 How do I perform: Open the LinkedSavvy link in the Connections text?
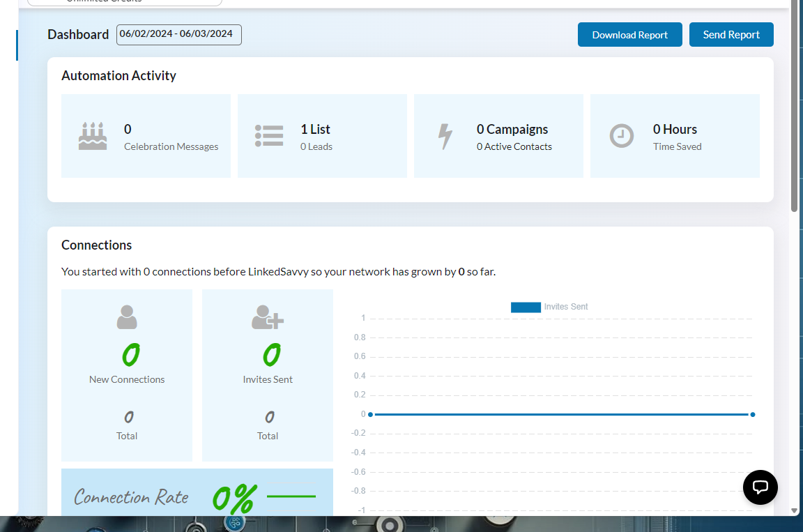coord(281,271)
